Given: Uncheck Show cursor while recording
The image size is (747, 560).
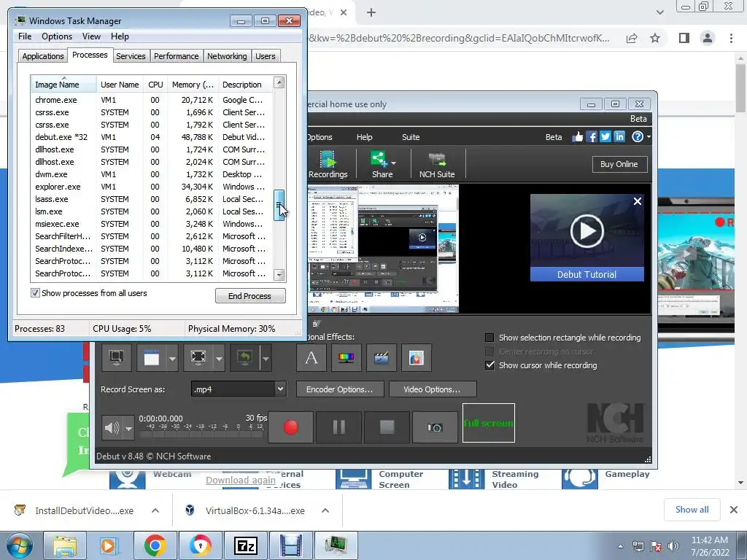Looking at the screenshot, I should (489, 365).
